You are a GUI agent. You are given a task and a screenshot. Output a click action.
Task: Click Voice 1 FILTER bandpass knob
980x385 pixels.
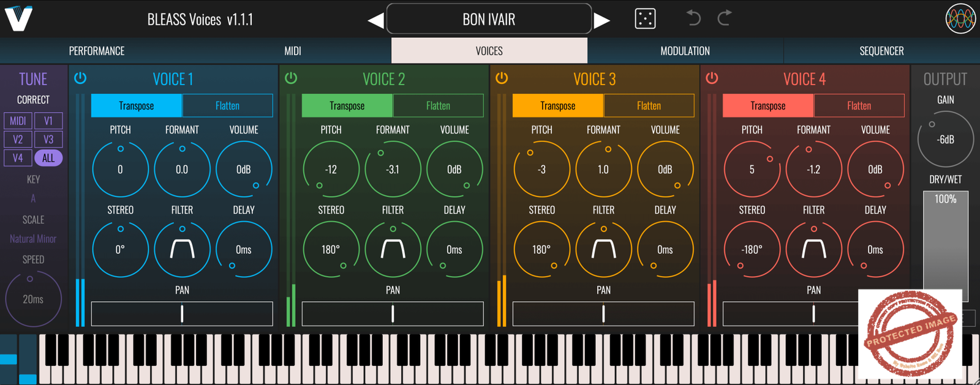click(x=182, y=250)
